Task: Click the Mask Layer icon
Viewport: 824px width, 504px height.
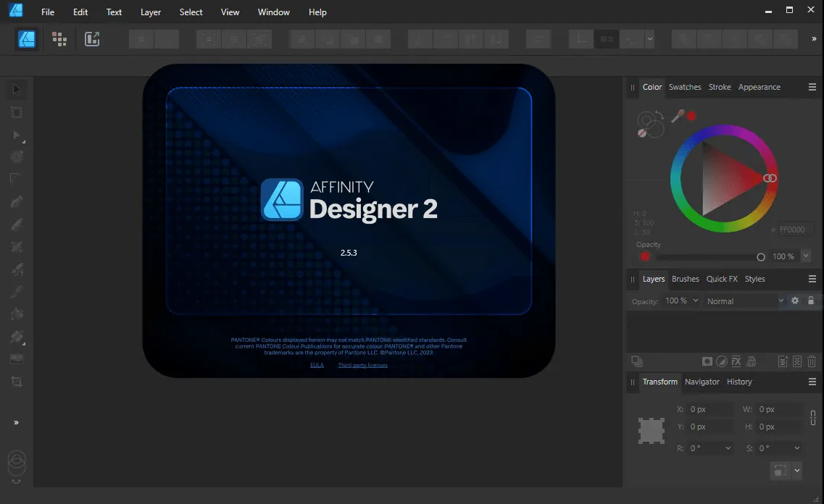Action: 707,361
